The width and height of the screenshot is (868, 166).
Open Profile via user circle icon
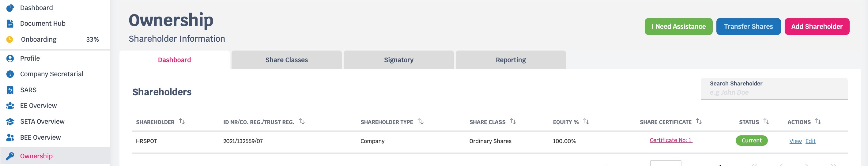[10, 58]
